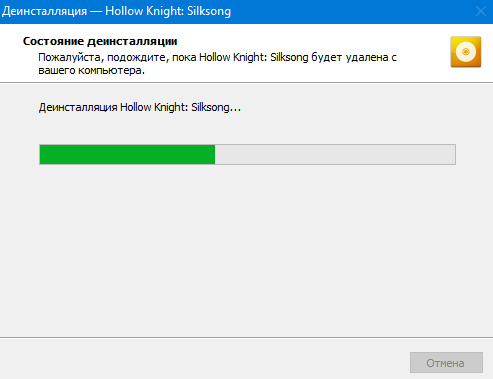Click the far right end of progress bar
This screenshot has width=493, height=379.
click(453, 155)
